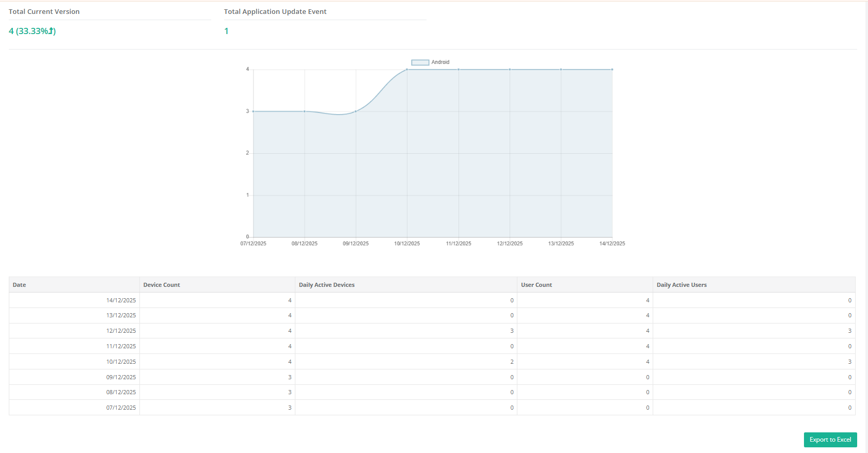This screenshot has height=453, width=868.
Task: Pick the 14/12/2025 data point on the chart
Action: click(x=612, y=70)
